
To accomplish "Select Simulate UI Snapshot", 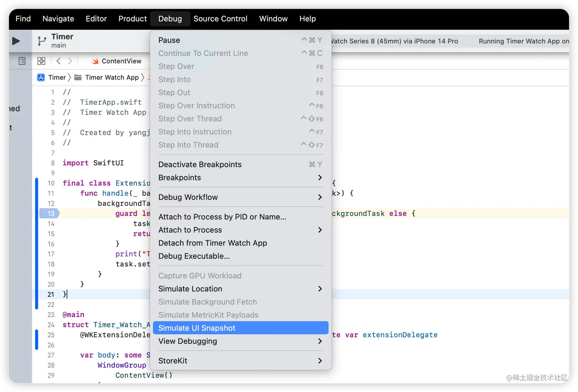I will point(240,328).
